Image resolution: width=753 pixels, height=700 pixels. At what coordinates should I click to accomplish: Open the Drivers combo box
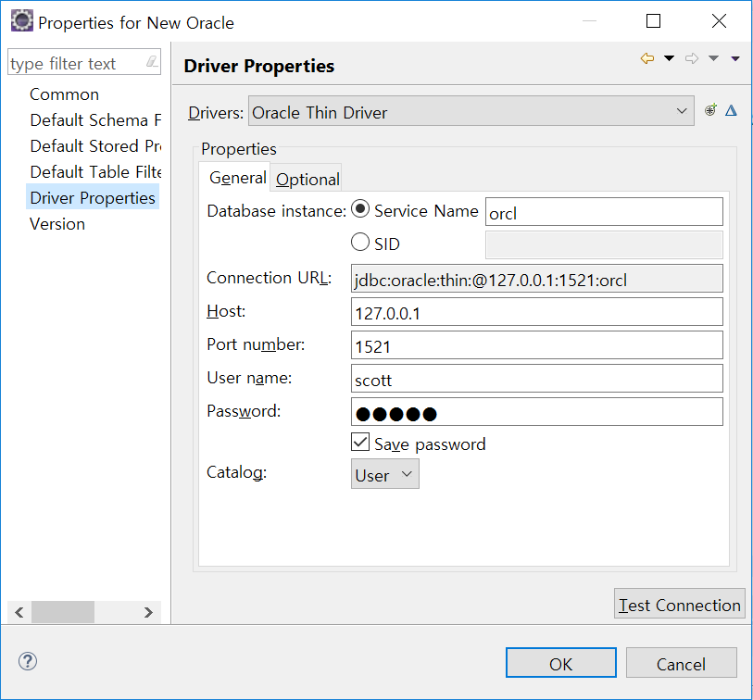pos(471,111)
